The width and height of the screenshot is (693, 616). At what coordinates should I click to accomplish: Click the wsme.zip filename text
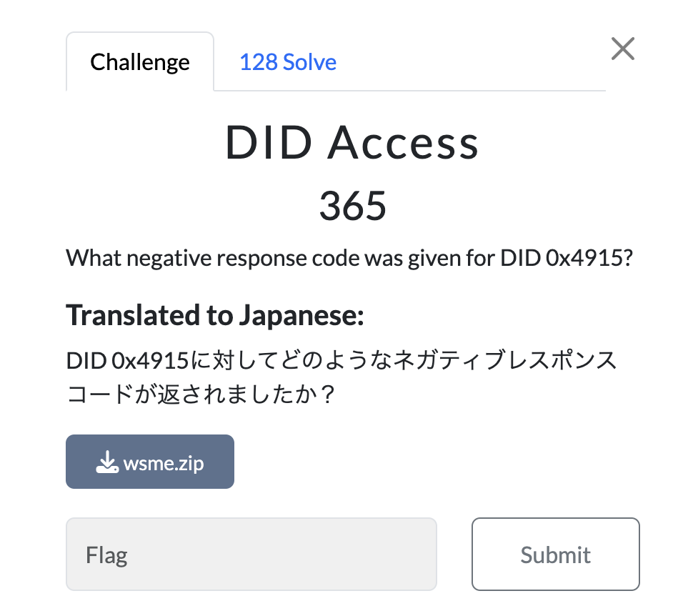point(164,464)
